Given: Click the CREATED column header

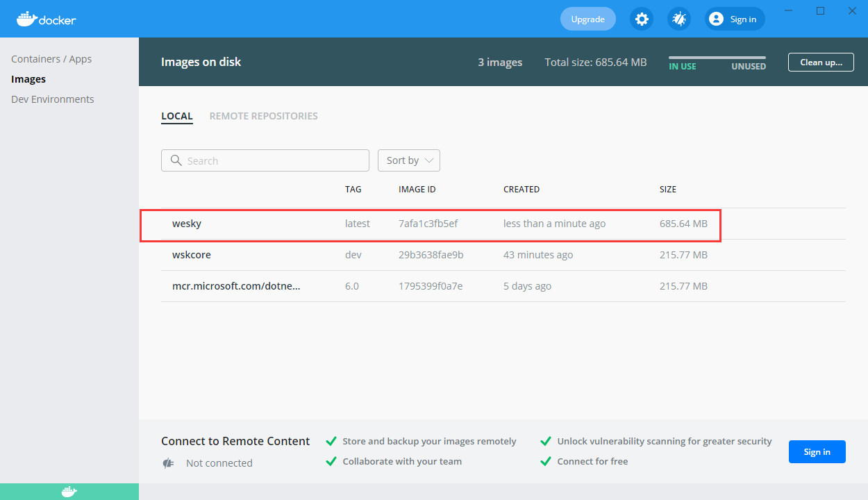Looking at the screenshot, I should (521, 190).
